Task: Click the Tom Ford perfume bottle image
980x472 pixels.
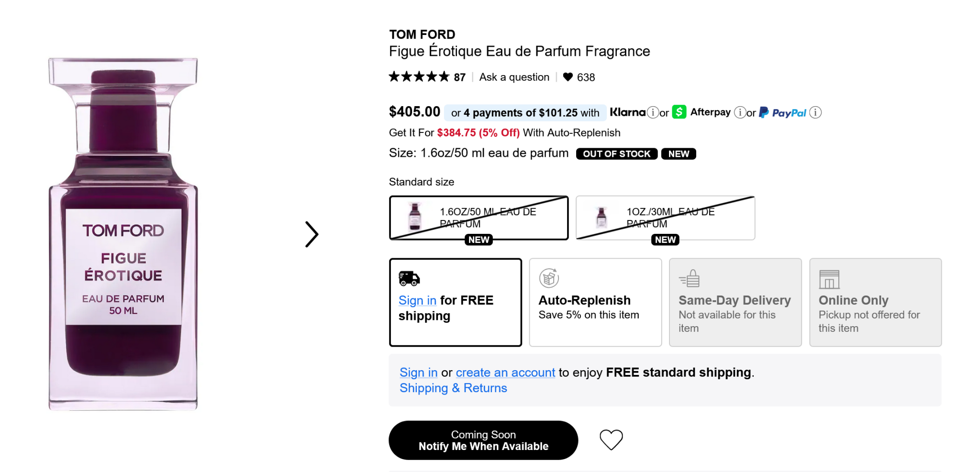Action: click(x=123, y=234)
